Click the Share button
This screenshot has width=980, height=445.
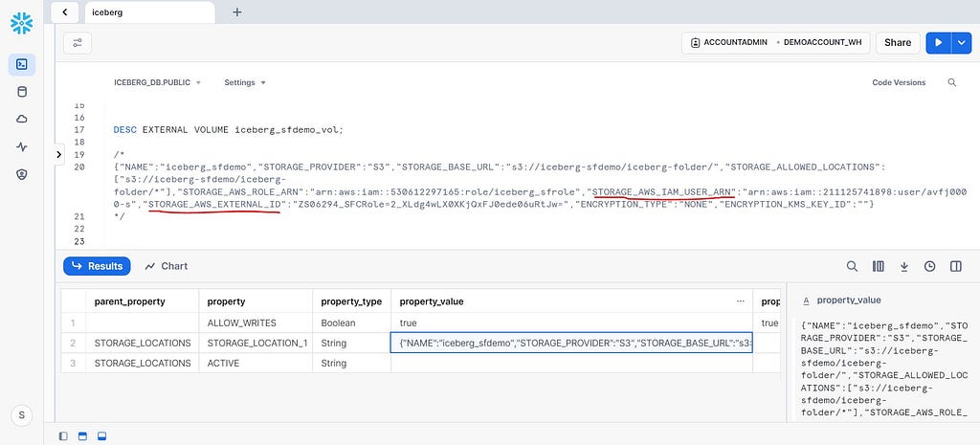click(898, 42)
